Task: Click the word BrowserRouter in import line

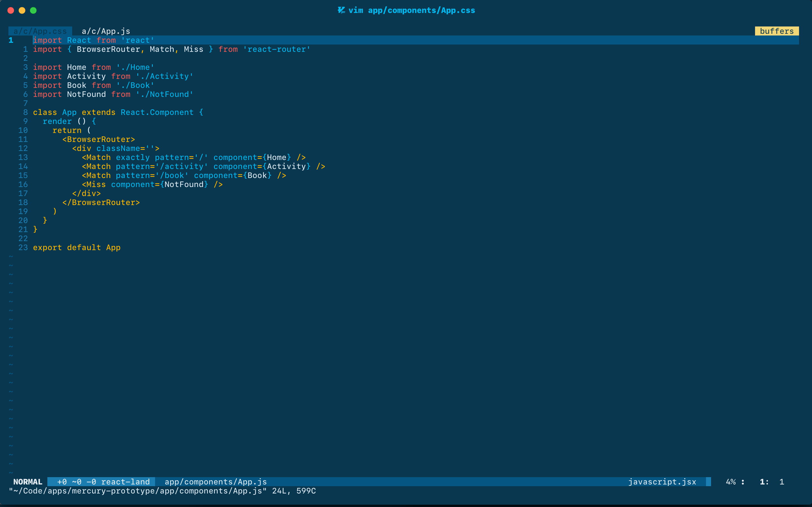Action: (108, 49)
